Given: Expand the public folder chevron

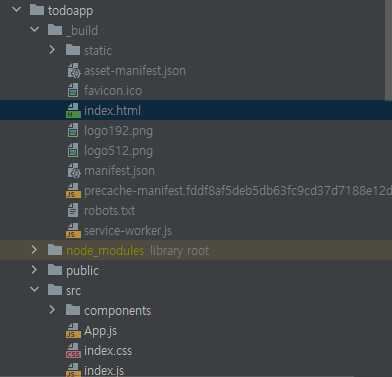Looking at the screenshot, I should (34, 270).
